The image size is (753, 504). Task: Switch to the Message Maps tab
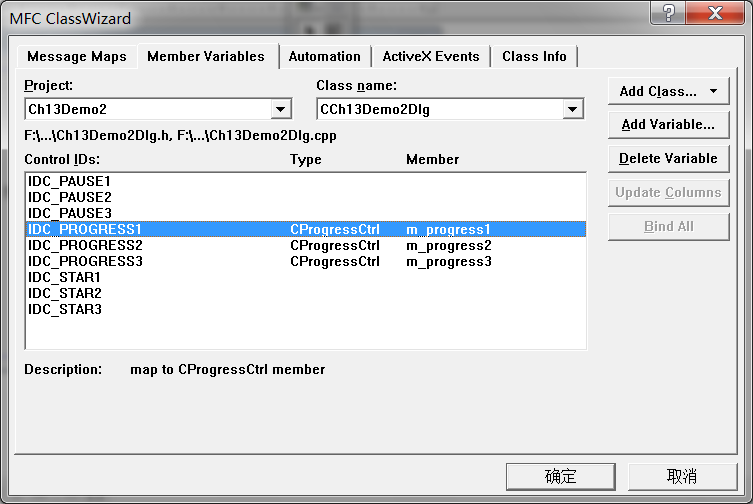pos(77,57)
